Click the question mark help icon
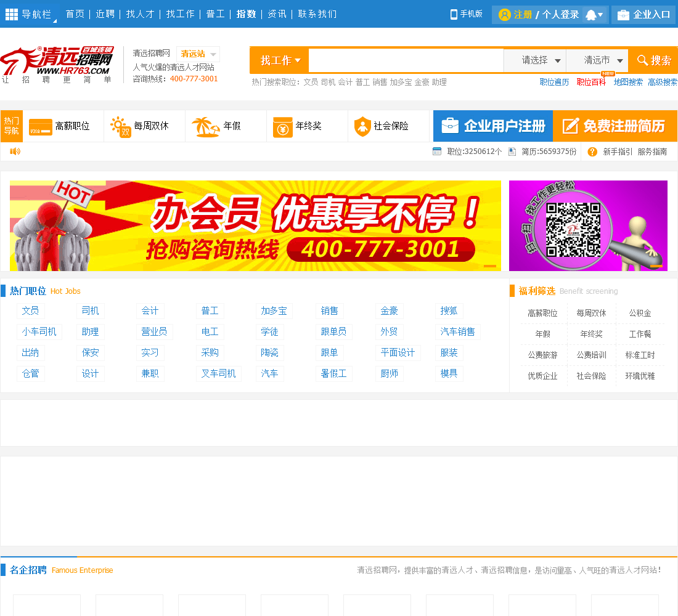 tap(592, 152)
